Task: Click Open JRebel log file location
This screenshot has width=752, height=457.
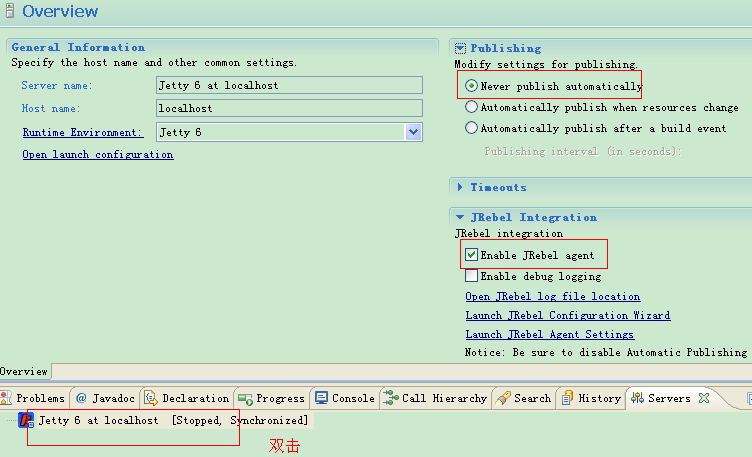Action: tap(552, 296)
